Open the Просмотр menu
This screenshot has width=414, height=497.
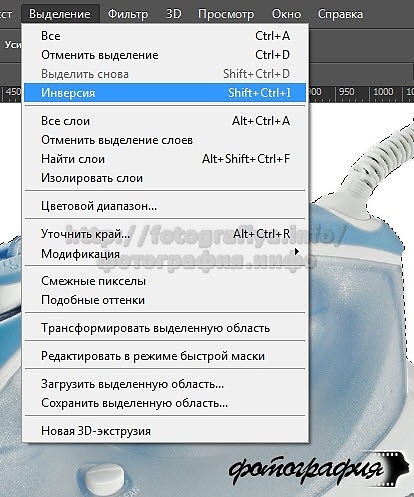click(x=226, y=14)
